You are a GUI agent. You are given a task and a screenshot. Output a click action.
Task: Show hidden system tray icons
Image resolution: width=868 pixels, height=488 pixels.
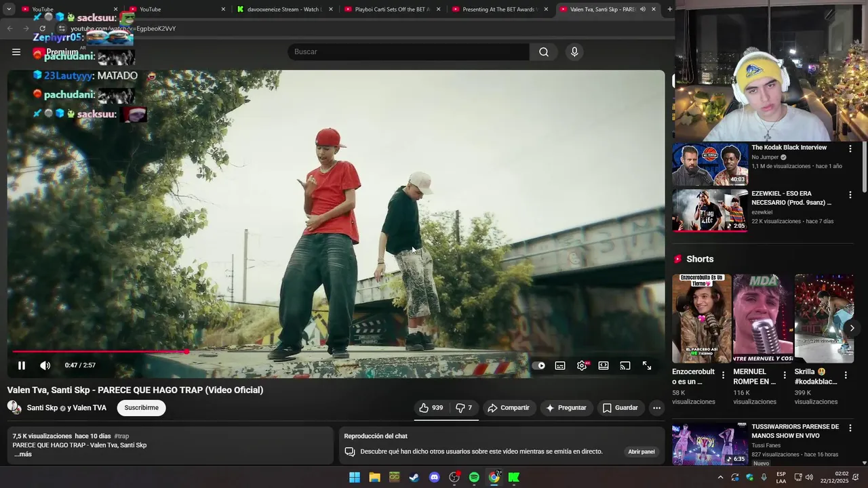(720, 477)
